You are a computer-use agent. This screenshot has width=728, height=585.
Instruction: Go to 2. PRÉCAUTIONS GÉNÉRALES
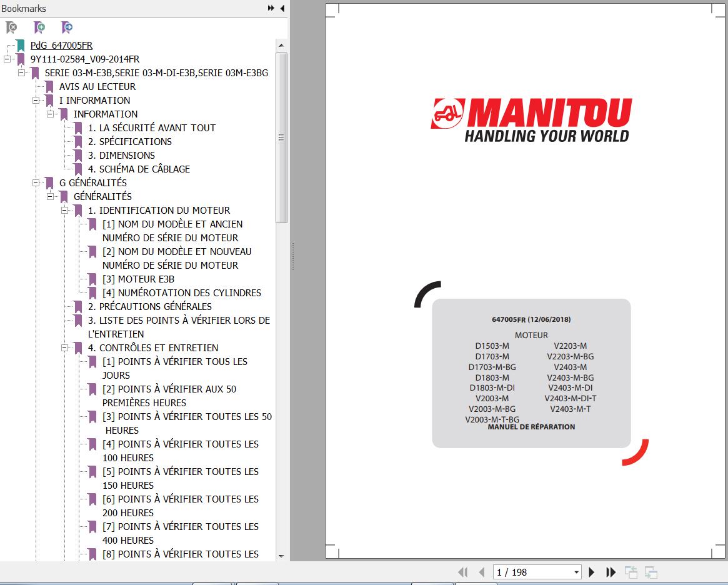(150, 306)
